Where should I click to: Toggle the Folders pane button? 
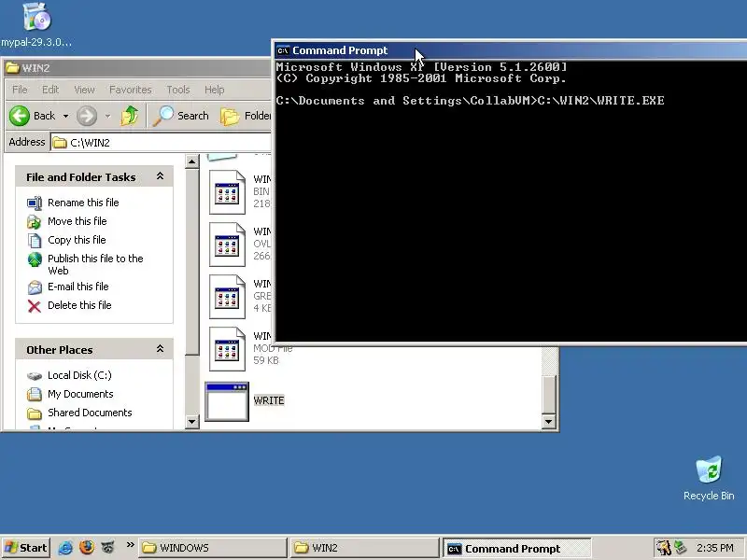click(245, 116)
